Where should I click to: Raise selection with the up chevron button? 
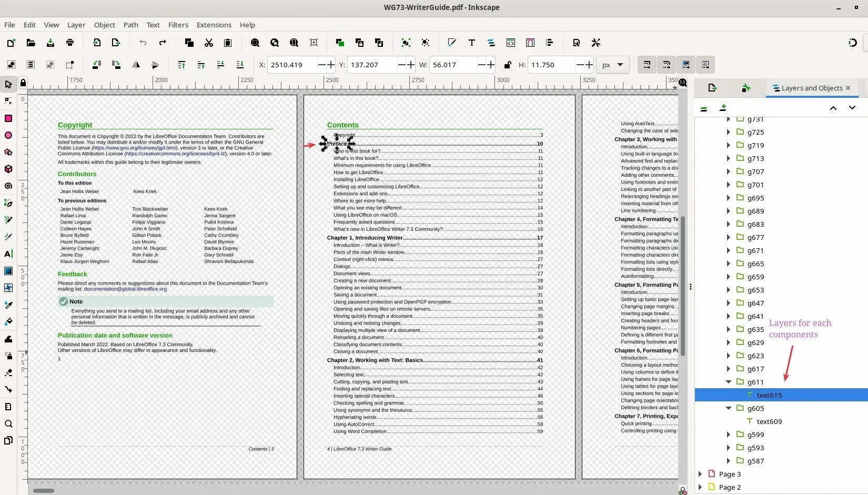pos(833,108)
